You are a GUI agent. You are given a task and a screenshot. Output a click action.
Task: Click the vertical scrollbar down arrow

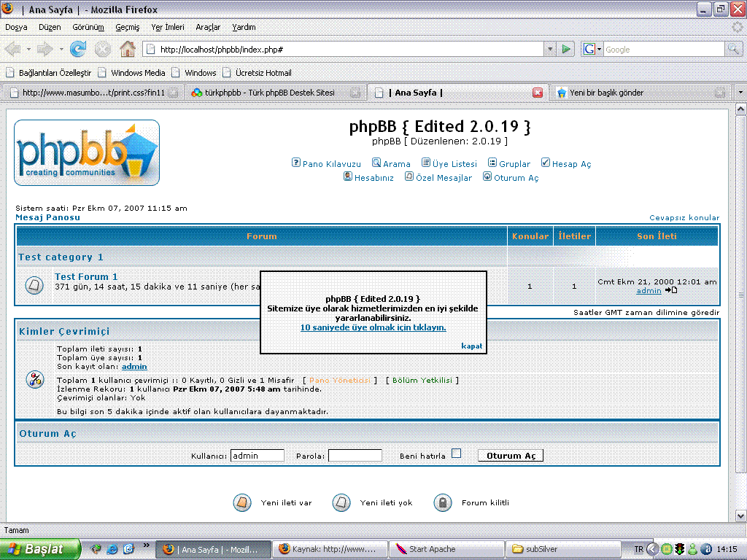tap(740, 516)
